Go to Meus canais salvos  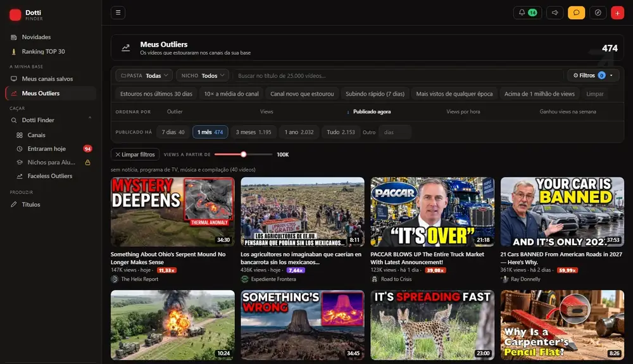(51, 78)
